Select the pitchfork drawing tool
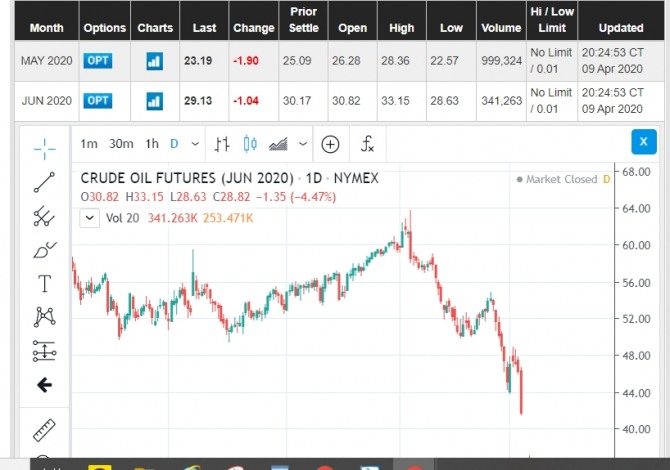This screenshot has height=470, width=670. coord(44,215)
